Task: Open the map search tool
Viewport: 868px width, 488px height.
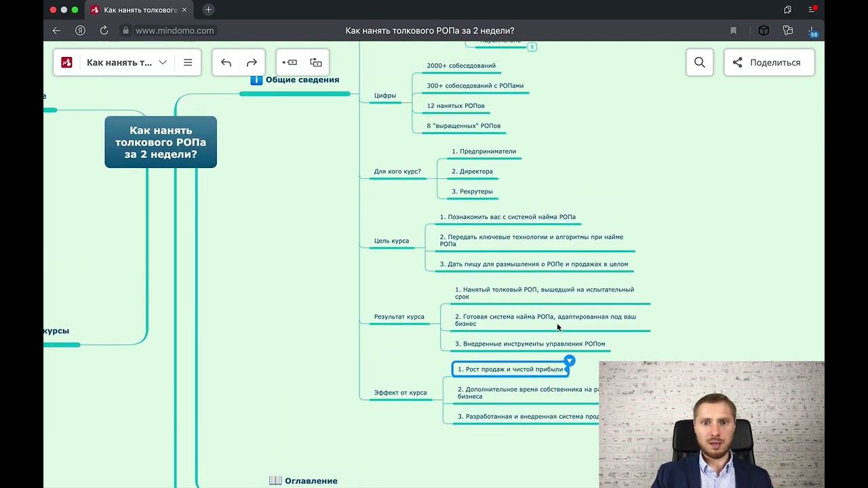Action: (700, 62)
